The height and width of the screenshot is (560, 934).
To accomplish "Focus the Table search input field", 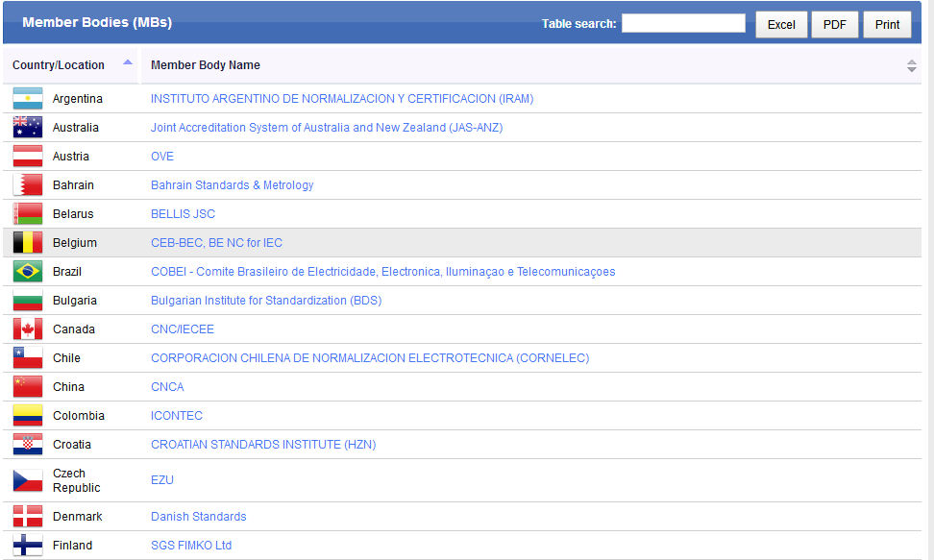I will 683,24.
